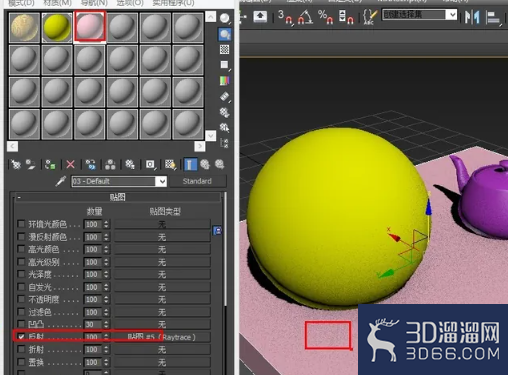Click the 漫反射颜色 map button labeled 无
The width and height of the screenshot is (508, 375).
162,237
